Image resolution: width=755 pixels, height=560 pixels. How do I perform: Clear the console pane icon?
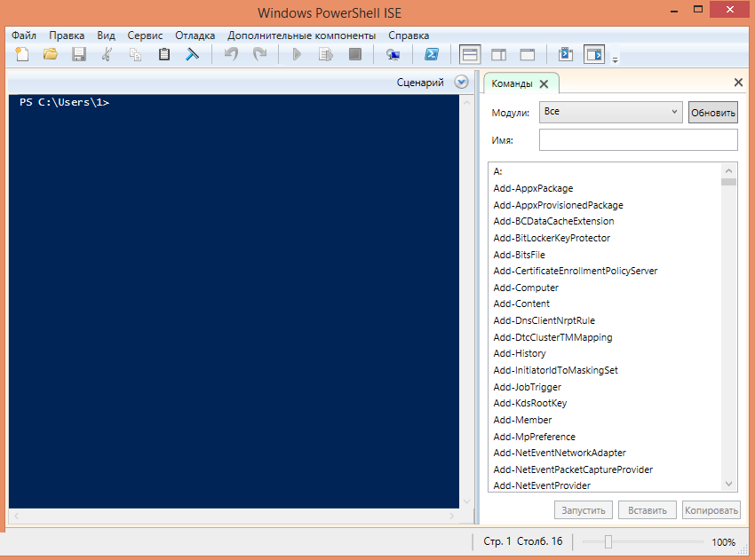(193, 54)
